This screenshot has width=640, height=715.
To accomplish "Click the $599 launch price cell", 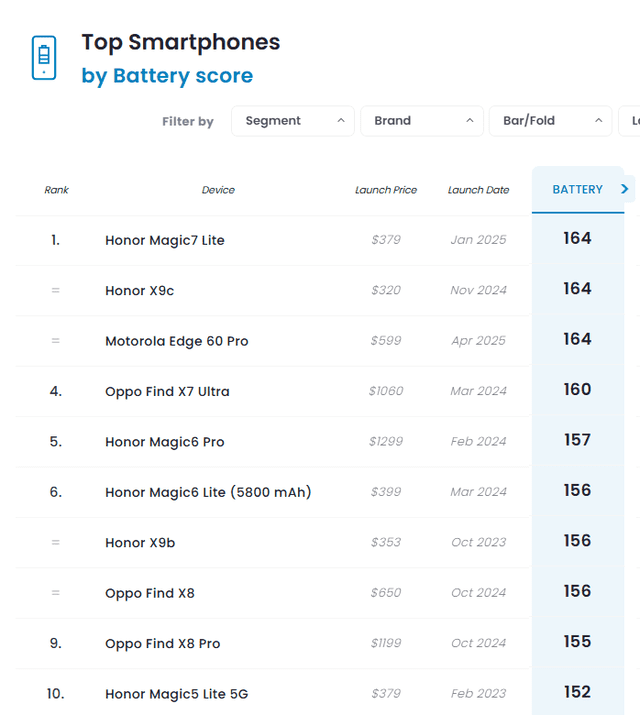I will [x=386, y=340].
